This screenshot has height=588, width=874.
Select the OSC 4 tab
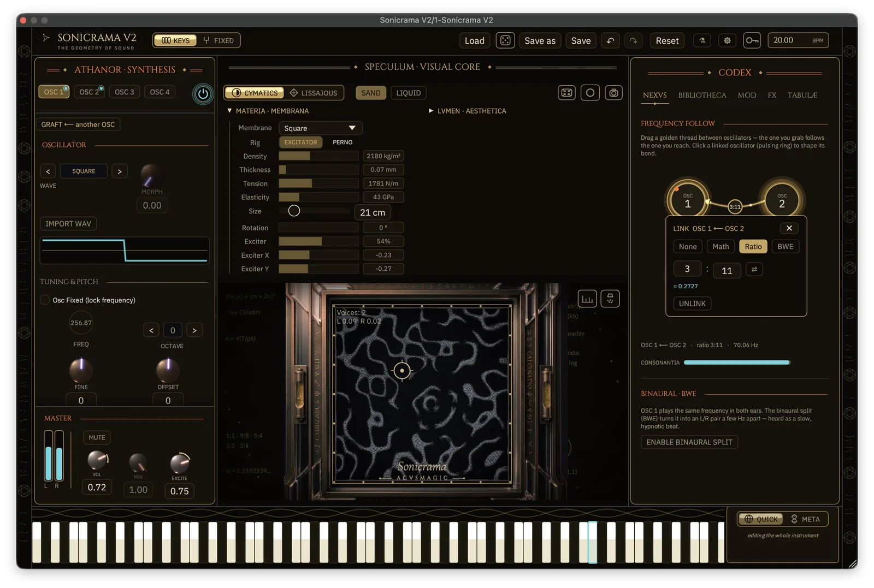(x=160, y=92)
